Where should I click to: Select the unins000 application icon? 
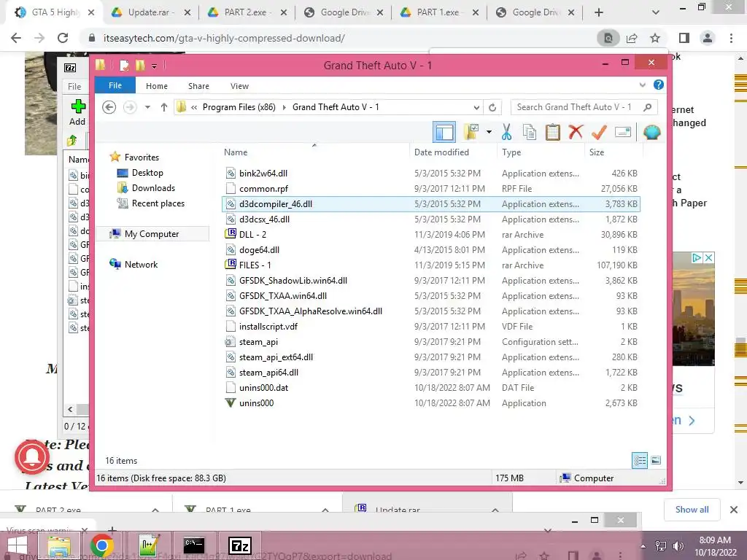pos(231,402)
